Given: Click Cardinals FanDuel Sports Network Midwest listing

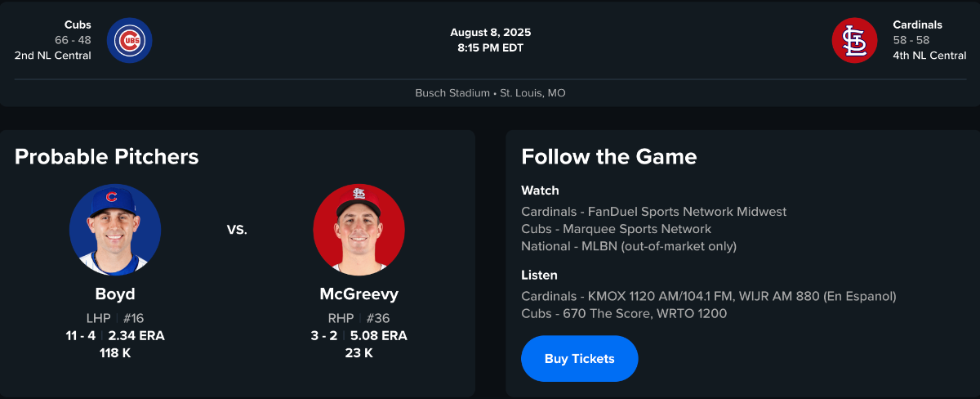Looking at the screenshot, I should (653, 212).
